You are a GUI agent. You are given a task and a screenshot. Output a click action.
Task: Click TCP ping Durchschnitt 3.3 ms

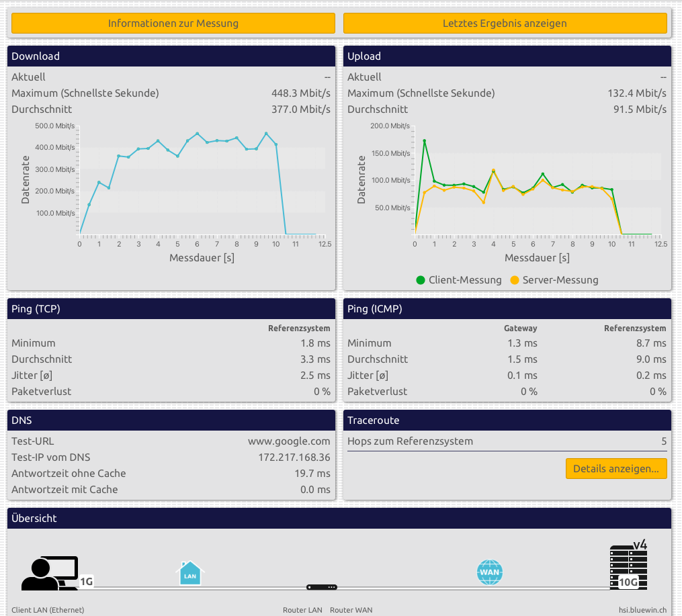[315, 359]
